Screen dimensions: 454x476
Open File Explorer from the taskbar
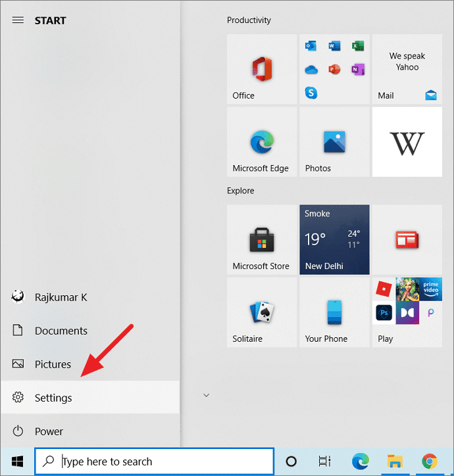point(395,462)
